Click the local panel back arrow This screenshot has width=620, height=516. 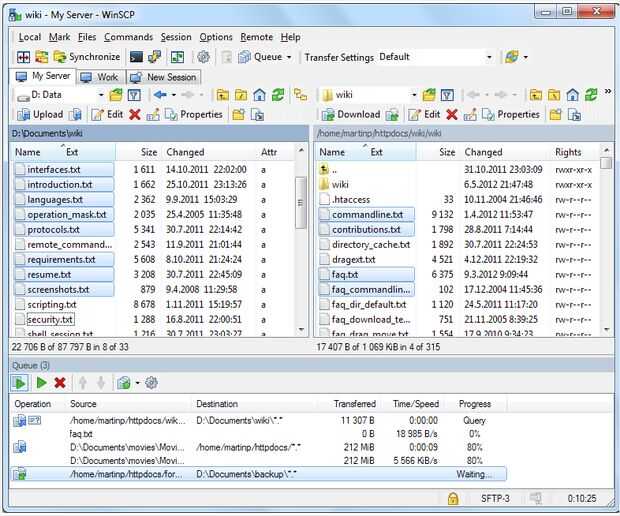[x=160, y=95]
